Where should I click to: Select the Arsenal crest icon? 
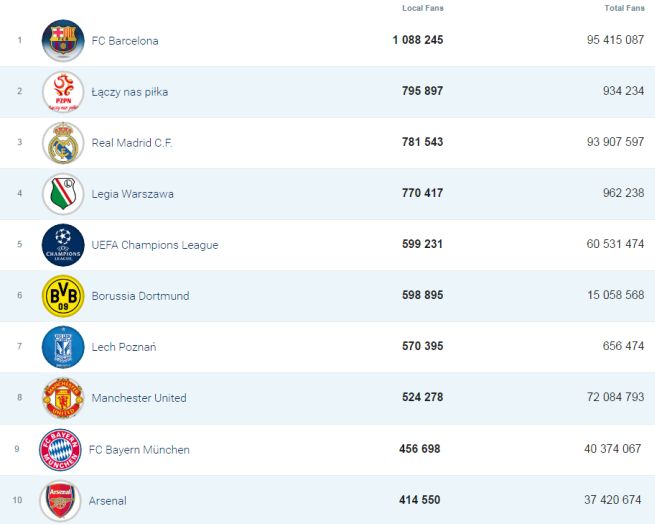(x=59, y=500)
